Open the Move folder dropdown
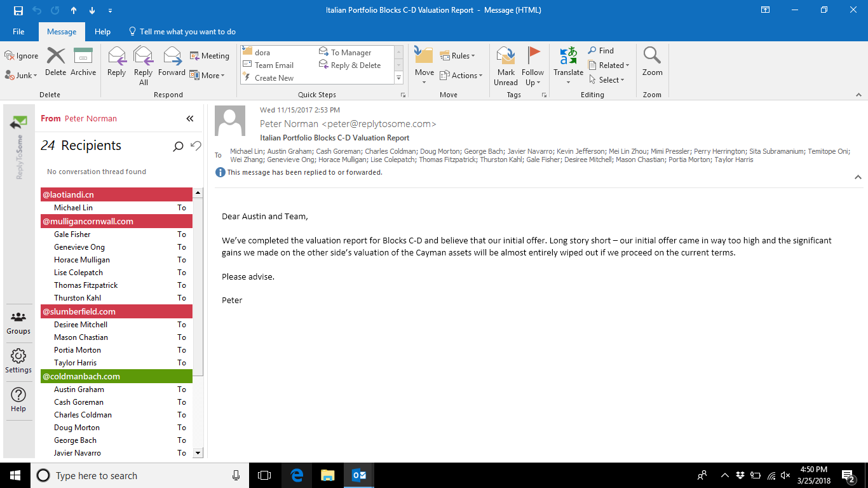 click(x=424, y=66)
